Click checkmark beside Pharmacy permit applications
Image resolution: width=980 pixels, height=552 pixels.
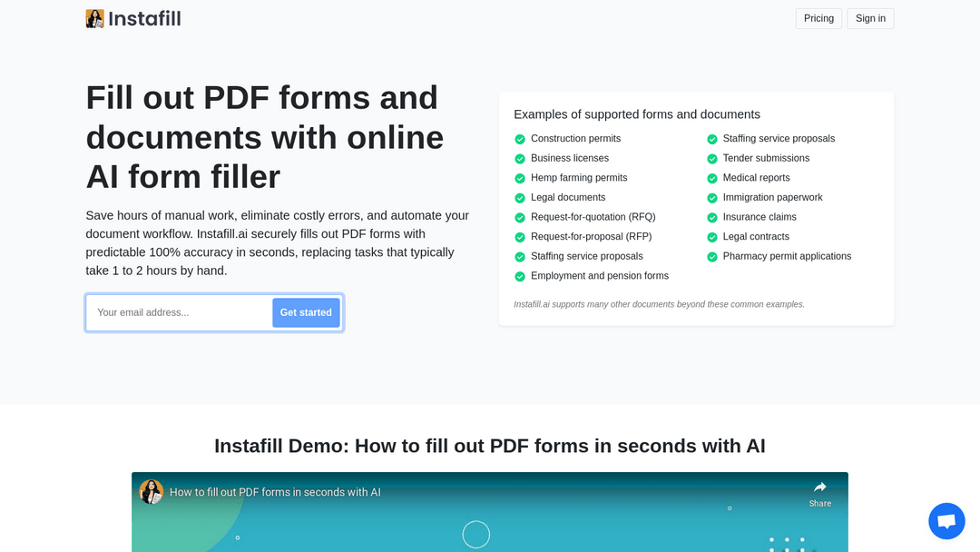pyautogui.click(x=712, y=256)
